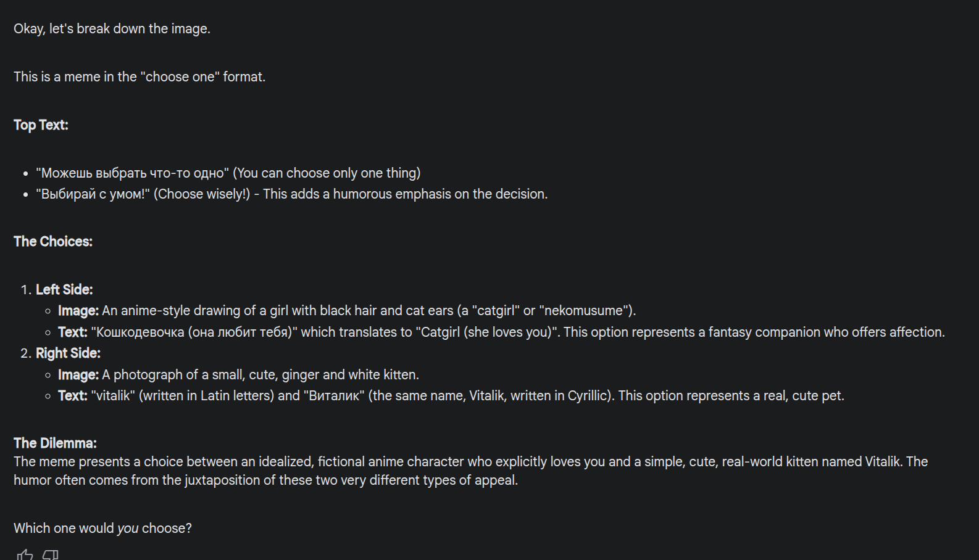Viewport: 979px width, 560px height.
Task: Click the italic word "you" in final question
Action: [128, 529]
